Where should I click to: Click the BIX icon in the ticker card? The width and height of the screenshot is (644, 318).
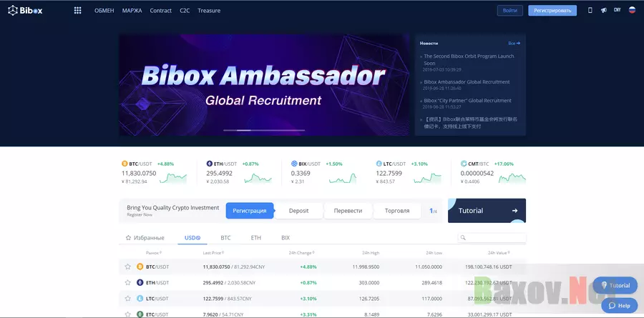point(294,164)
